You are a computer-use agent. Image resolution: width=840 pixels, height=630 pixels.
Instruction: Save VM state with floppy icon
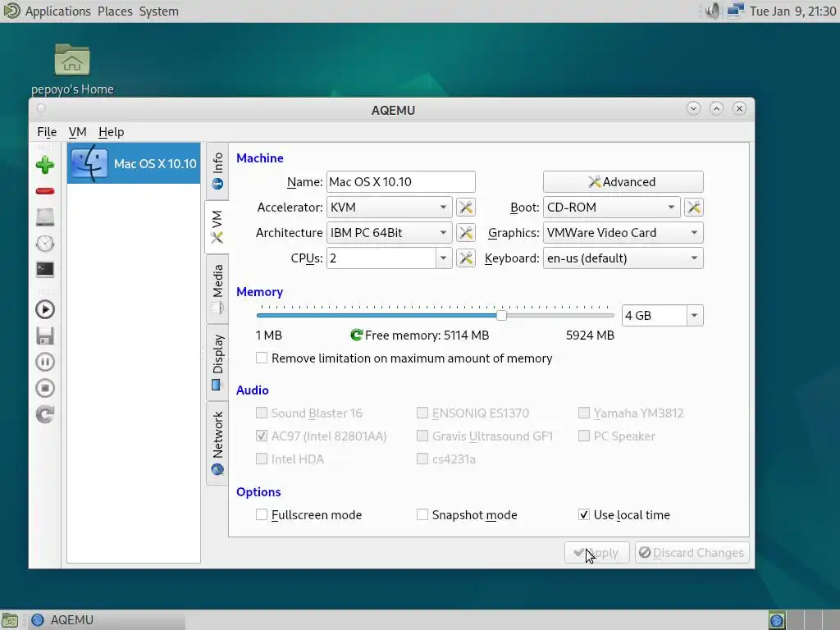[45, 336]
